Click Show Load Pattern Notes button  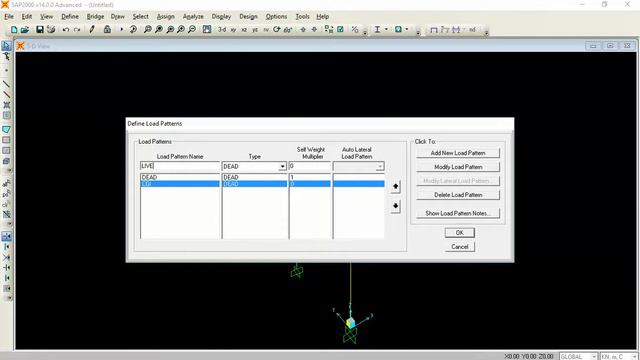click(x=458, y=213)
